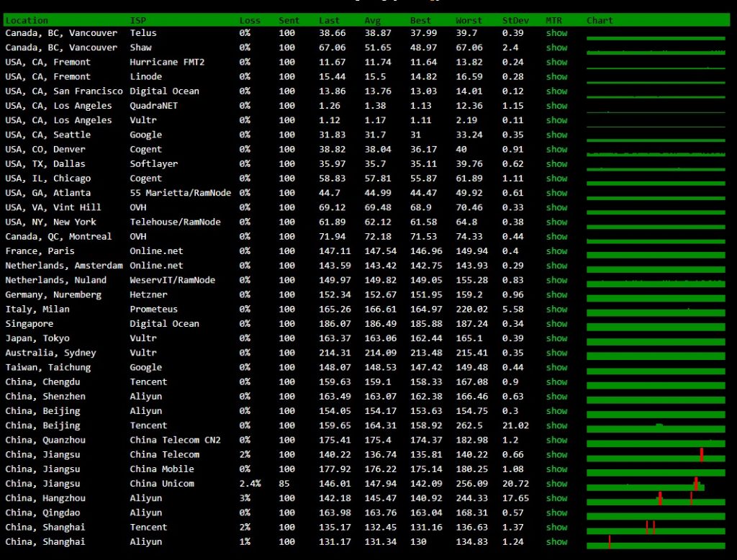Open 'show' link for China Unicom Jiangsu
The width and height of the screenshot is (737, 560).
click(556, 484)
